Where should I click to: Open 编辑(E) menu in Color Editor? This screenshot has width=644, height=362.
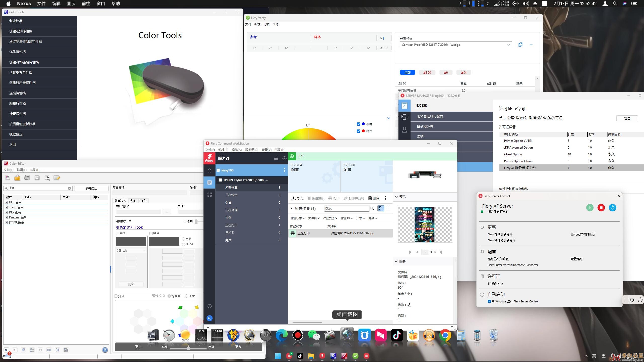click(22, 170)
